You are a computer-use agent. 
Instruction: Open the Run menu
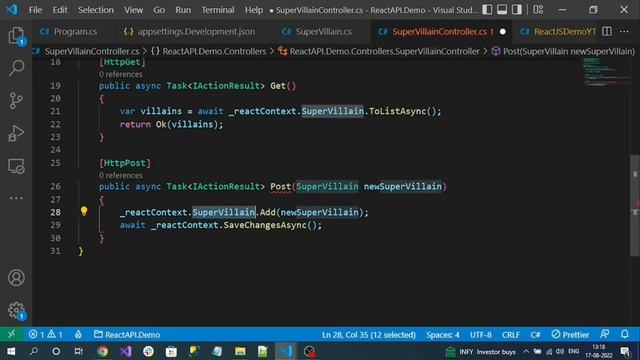183,10
